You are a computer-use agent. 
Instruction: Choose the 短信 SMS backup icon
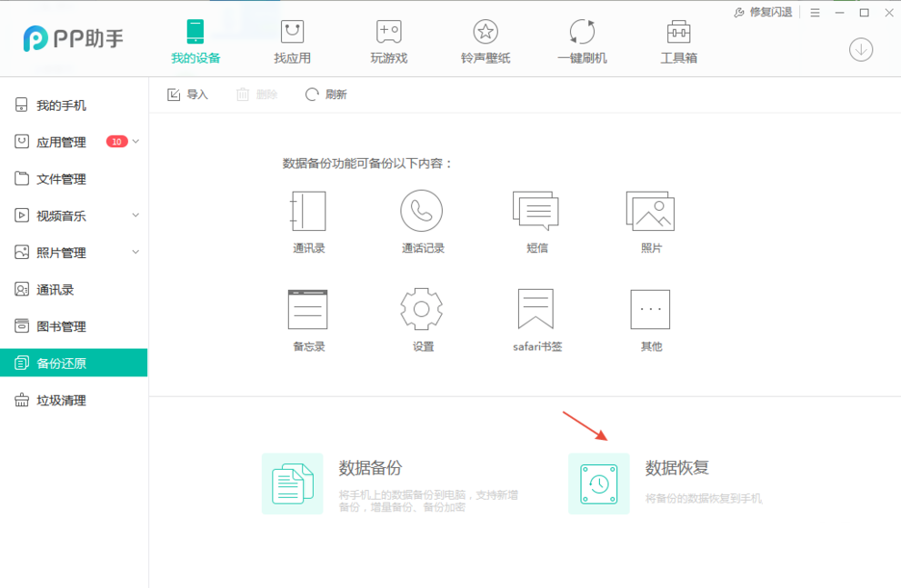pyautogui.click(x=536, y=211)
